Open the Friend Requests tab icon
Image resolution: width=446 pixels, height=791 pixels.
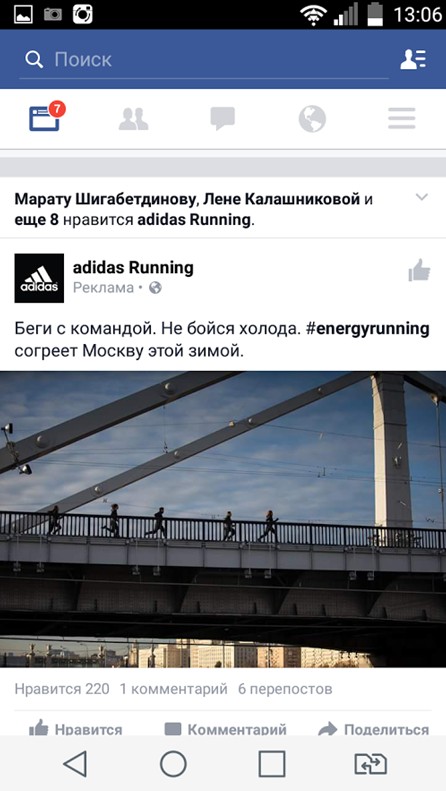click(134, 119)
